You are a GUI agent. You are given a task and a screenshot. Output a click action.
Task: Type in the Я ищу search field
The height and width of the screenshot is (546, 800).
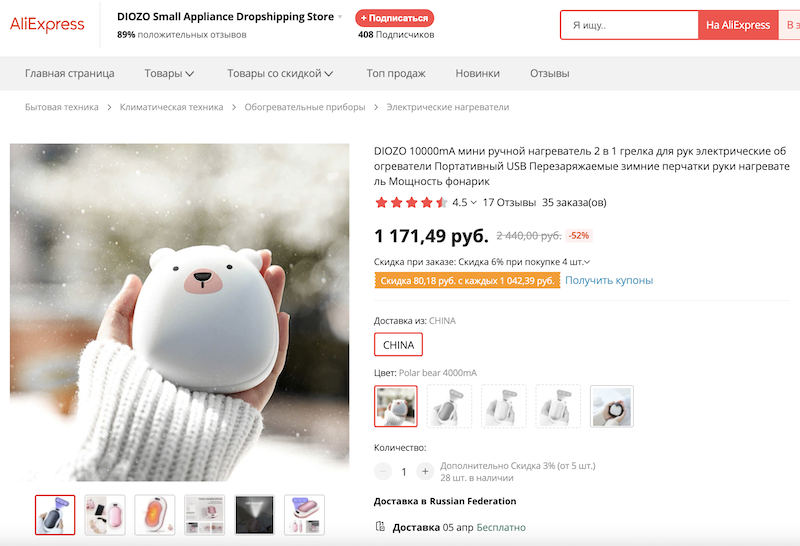pos(628,25)
